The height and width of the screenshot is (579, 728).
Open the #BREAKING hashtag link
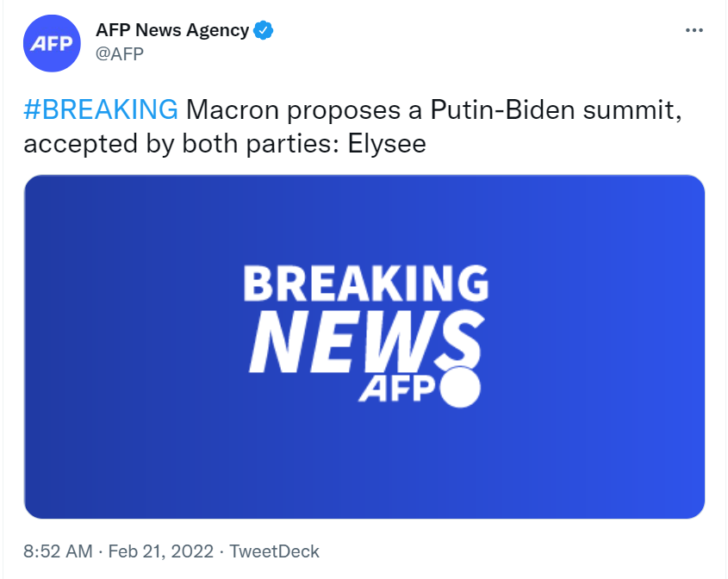(101, 110)
